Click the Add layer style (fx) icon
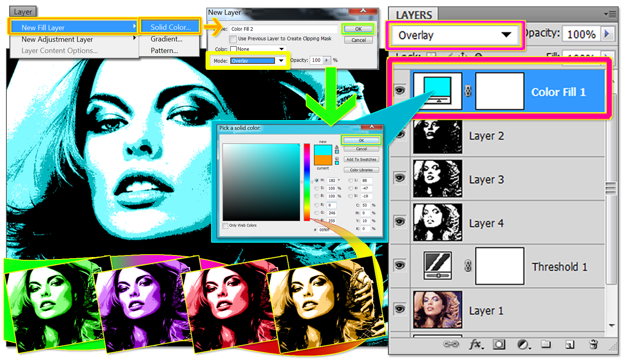The width and height of the screenshot is (625, 364). pyautogui.click(x=476, y=345)
